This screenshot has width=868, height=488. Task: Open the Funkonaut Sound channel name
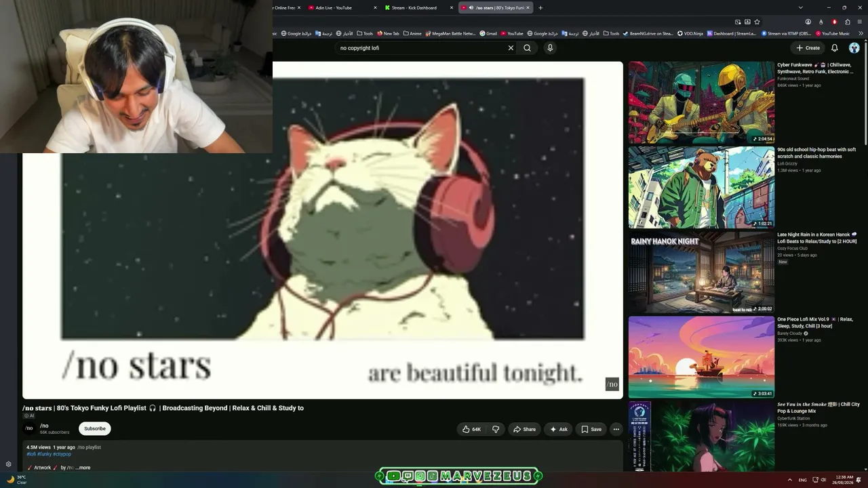(793, 79)
